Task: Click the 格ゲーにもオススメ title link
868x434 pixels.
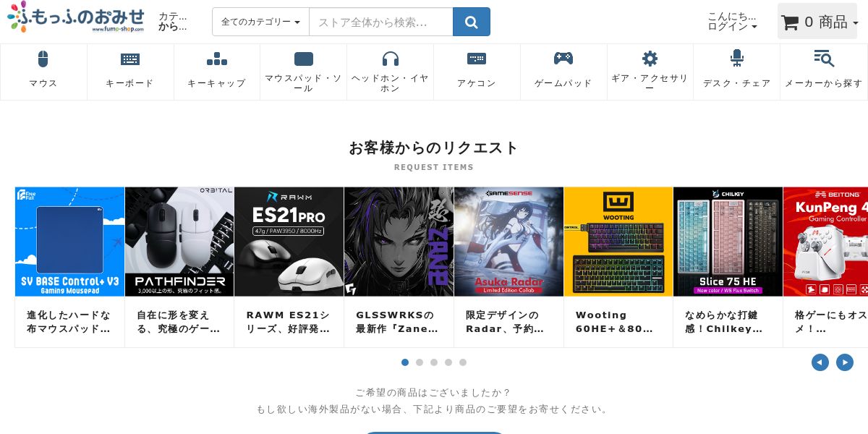Action: click(830, 322)
